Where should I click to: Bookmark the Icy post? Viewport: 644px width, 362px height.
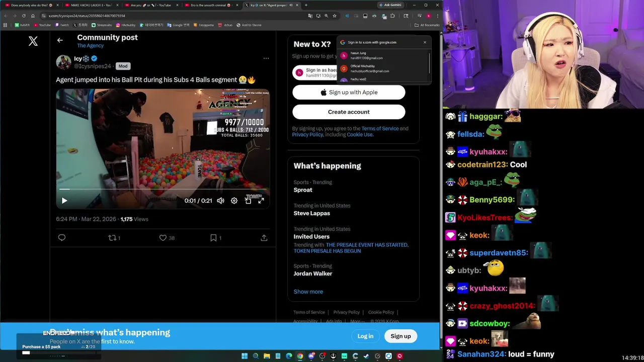click(x=213, y=238)
